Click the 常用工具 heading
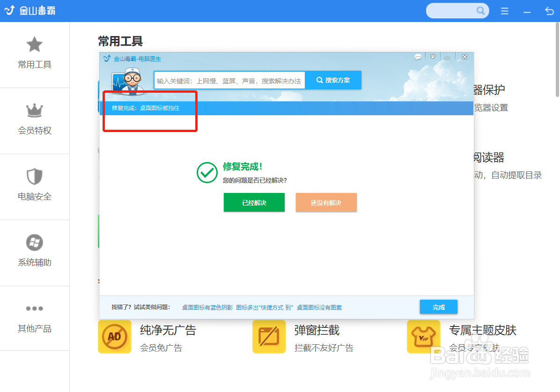Viewport: 560px width, 392px height. (x=120, y=41)
